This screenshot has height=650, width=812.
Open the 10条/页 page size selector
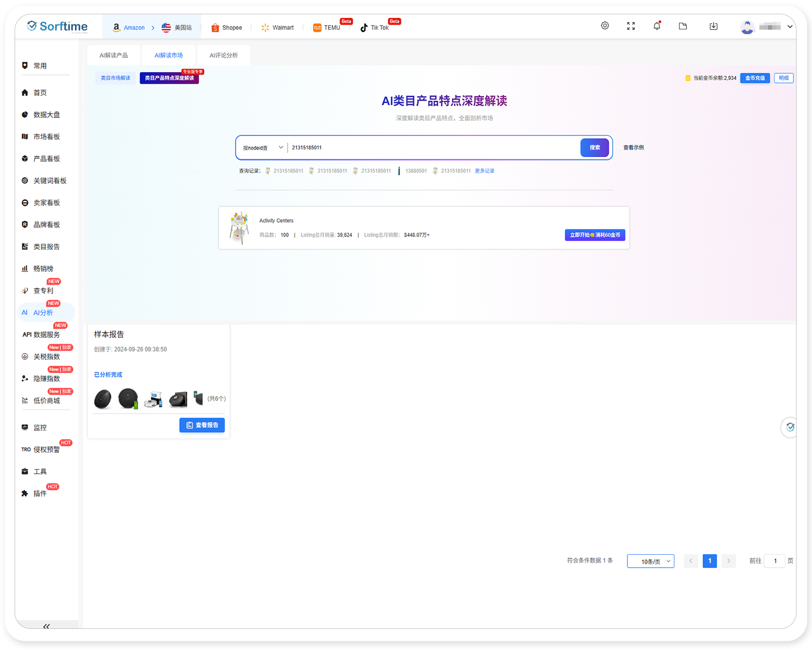tap(650, 561)
